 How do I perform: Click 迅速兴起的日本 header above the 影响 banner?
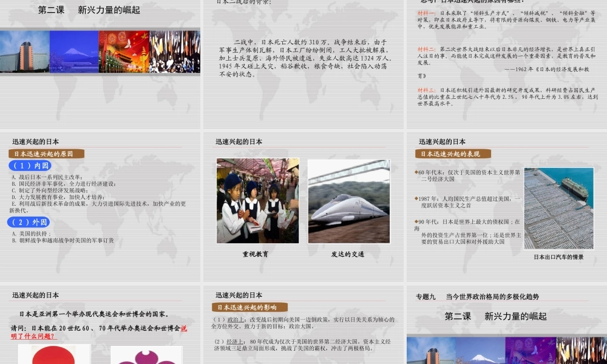[x=239, y=295]
